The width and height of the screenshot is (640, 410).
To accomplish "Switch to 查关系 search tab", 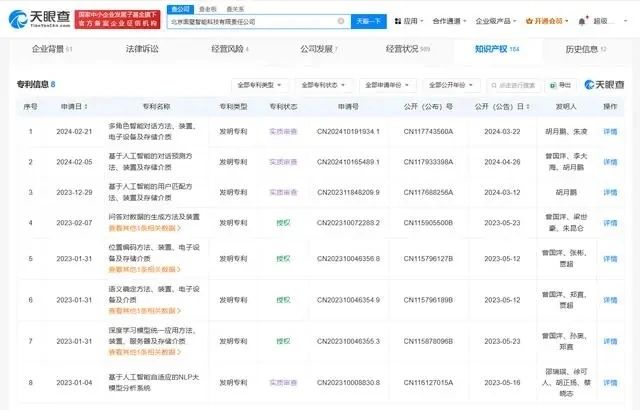I will pos(235,9).
